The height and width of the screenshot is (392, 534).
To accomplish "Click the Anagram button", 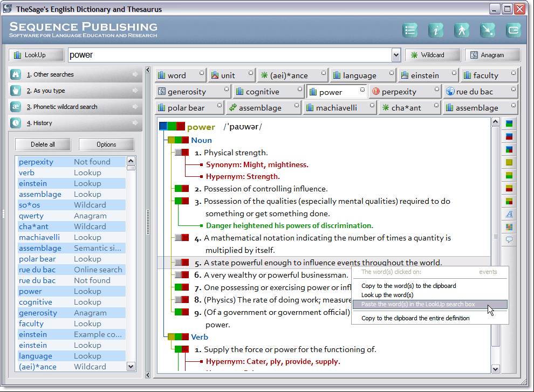I will (x=492, y=55).
